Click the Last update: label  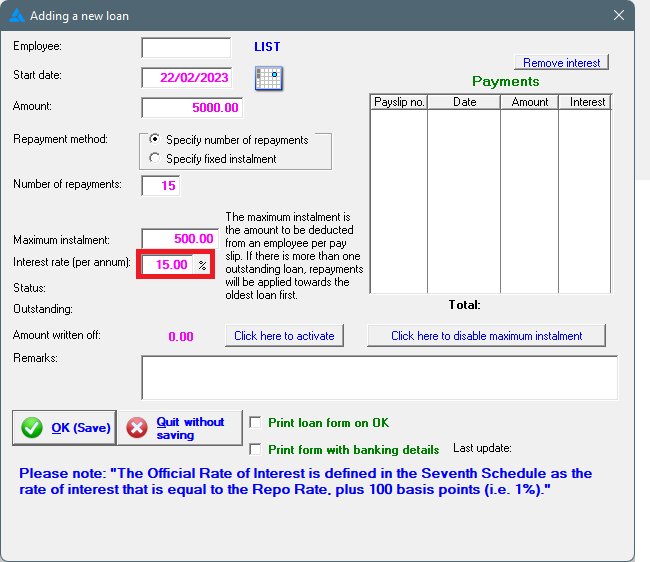click(x=482, y=448)
